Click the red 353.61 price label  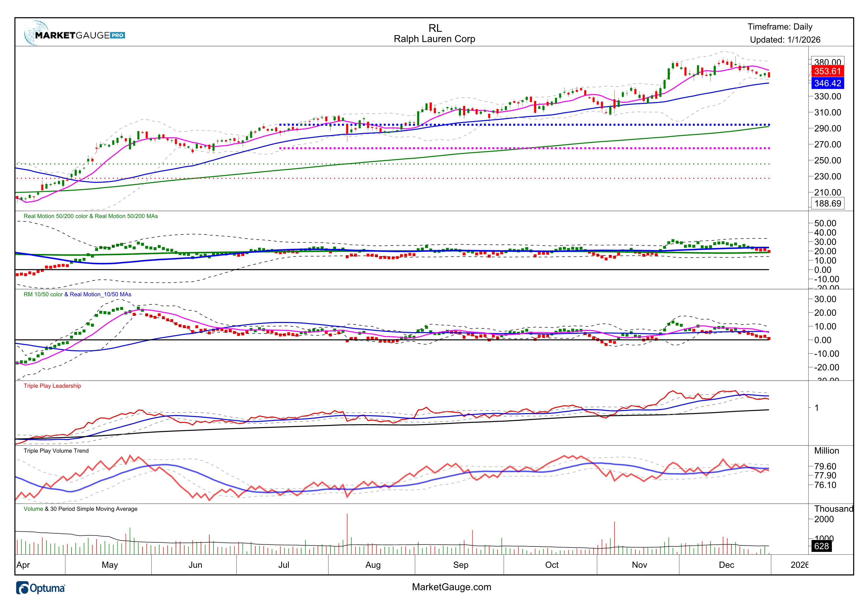click(x=828, y=72)
